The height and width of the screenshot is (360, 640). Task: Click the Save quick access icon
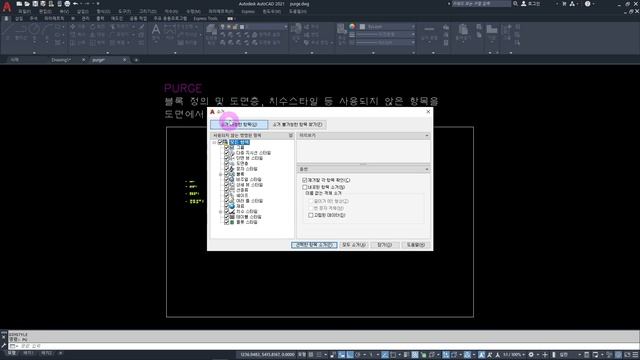(35, 4)
